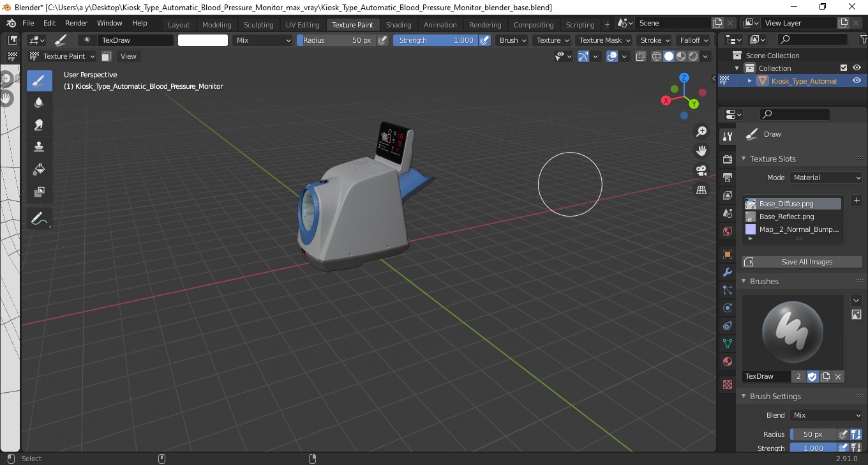Viewport: 868px width, 465px height.
Task: Add a new texture paint slot
Action: coord(857,201)
